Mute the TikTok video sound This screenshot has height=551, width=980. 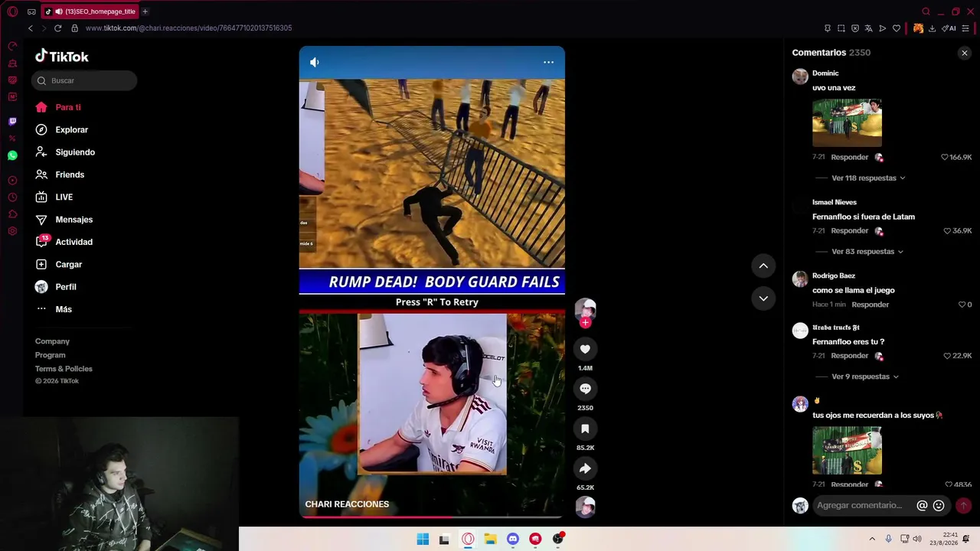pyautogui.click(x=315, y=62)
